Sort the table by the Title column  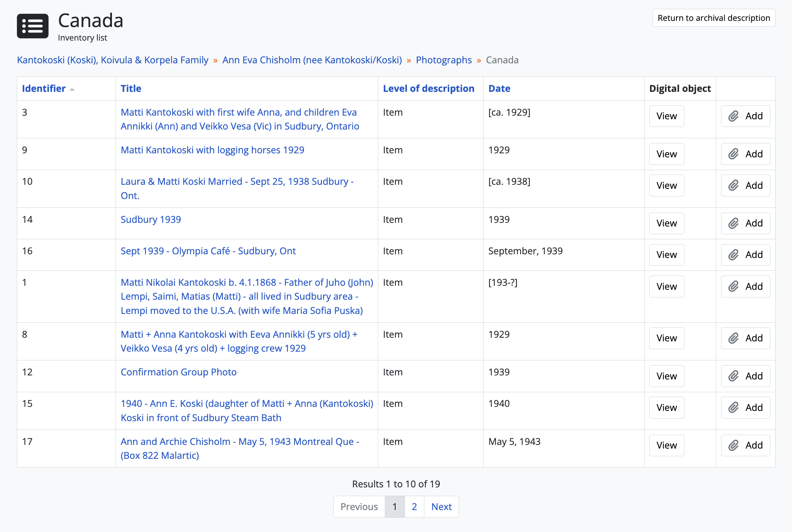pyautogui.click(x=131, y=89)
